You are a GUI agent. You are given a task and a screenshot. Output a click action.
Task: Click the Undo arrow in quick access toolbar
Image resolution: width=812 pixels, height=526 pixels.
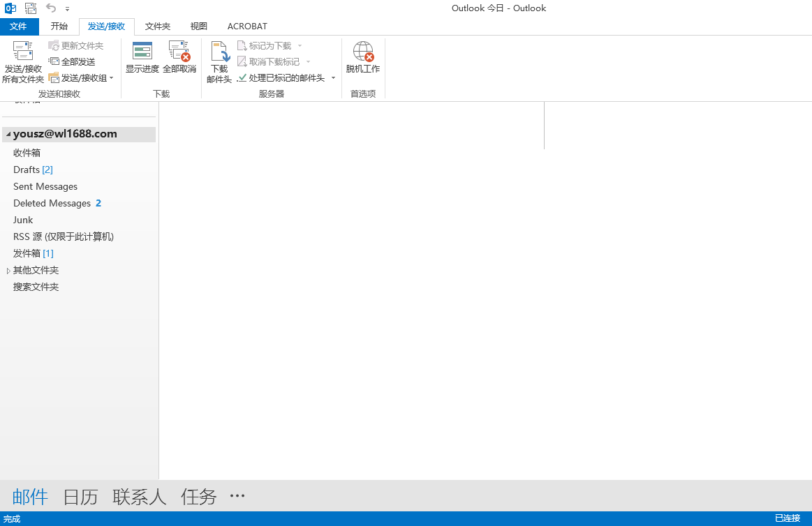pyautogui.click(x=51, y=8)
